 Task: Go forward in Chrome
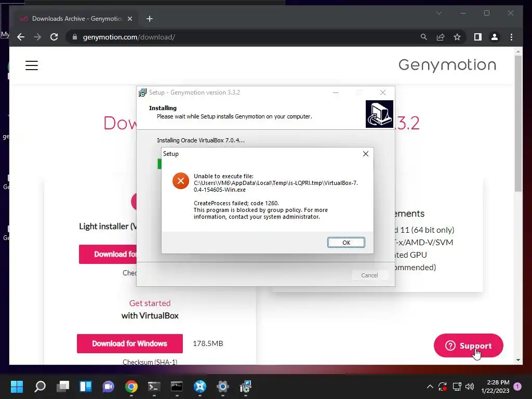click(37, 37)
